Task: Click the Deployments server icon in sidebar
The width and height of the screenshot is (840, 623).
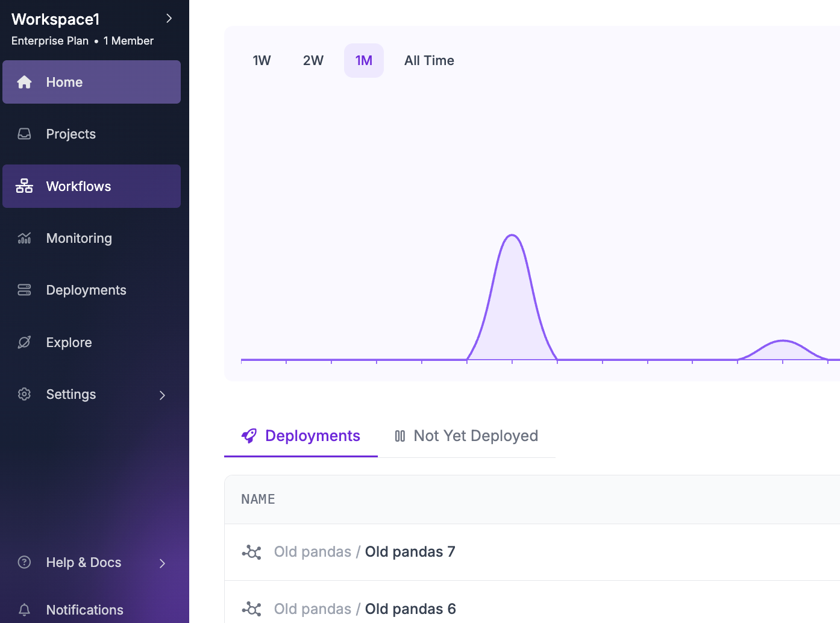Action: pyautogui.click(x=24, y=290)
